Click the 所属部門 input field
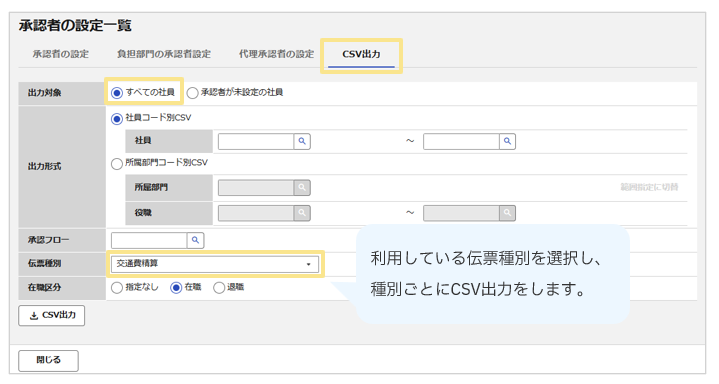719x384 pixels. (x=256, y=188)
